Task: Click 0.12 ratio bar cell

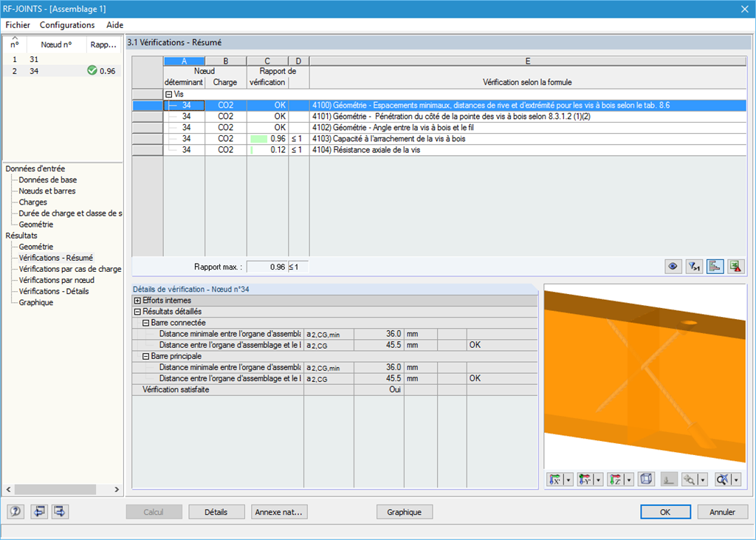Action: click(x=267, y=150)
